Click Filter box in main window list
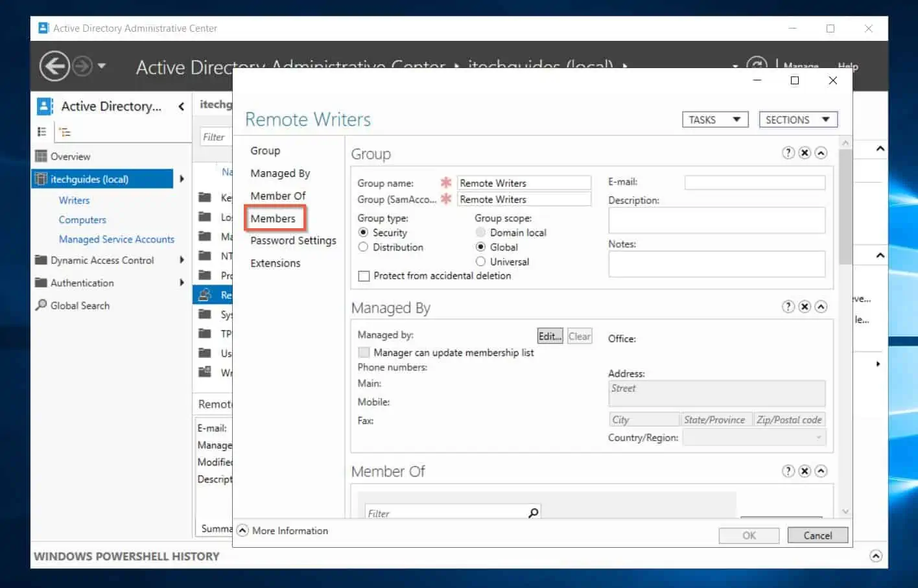This screenshot has height=588, width=918. 216,137
